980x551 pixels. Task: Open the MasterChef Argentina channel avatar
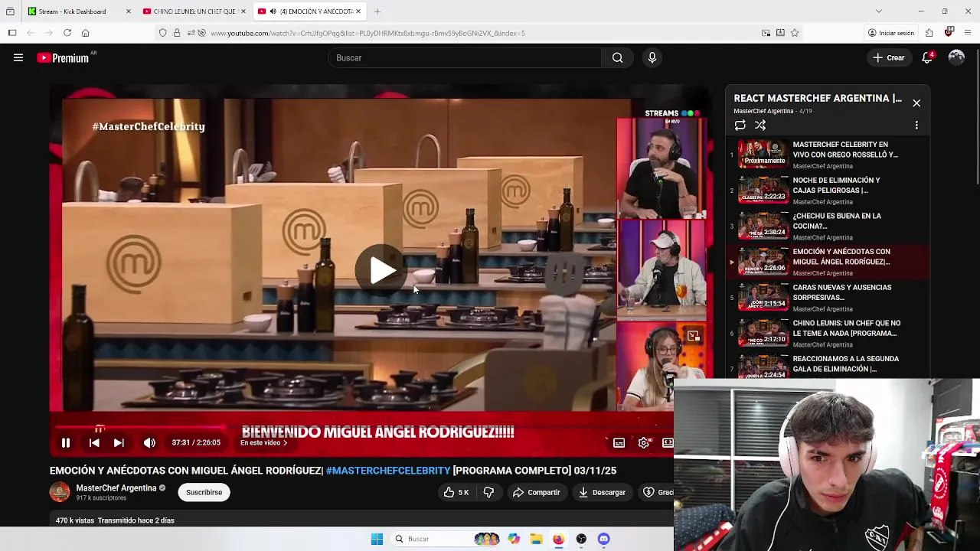(60, 492)
